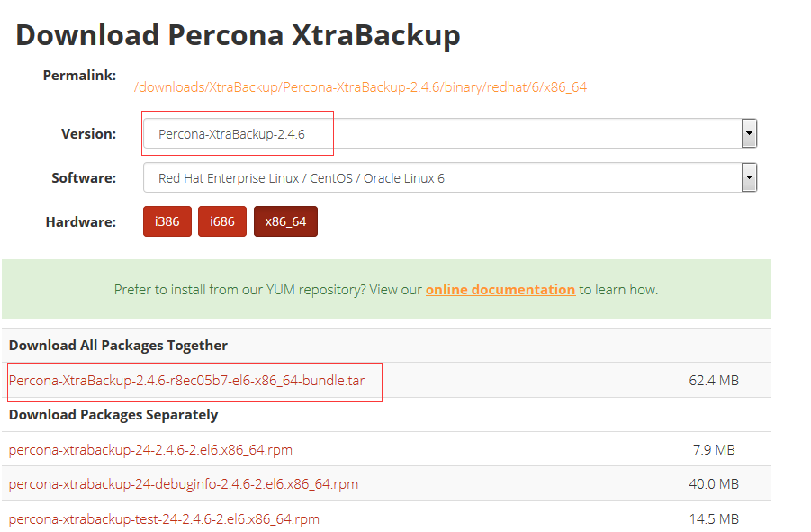Select the i386 hardware option
The height and width of the screenshot is (532, 811).
(x=167, y=221)
